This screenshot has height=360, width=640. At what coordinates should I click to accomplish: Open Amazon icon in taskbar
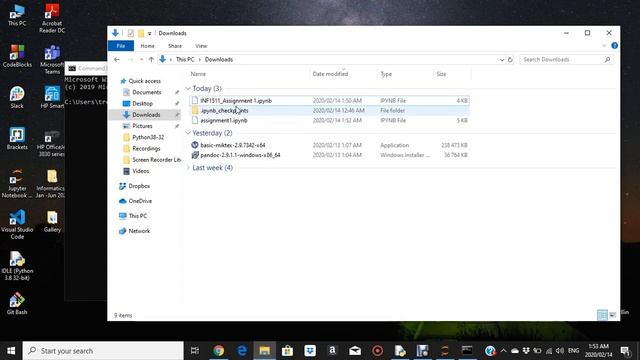pyautogui.click(x=332, y=351)
